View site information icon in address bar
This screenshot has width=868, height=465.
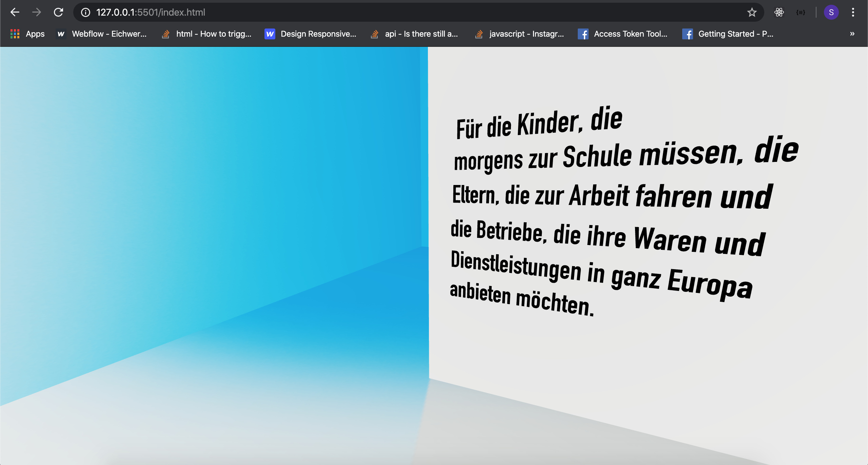85,13
